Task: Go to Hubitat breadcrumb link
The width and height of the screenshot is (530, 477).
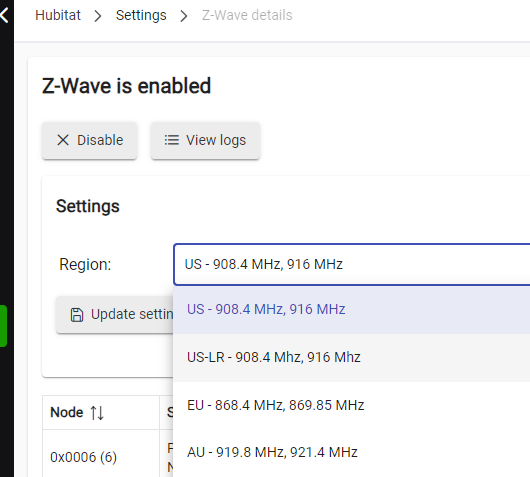Action: click(x=58, y=15)
